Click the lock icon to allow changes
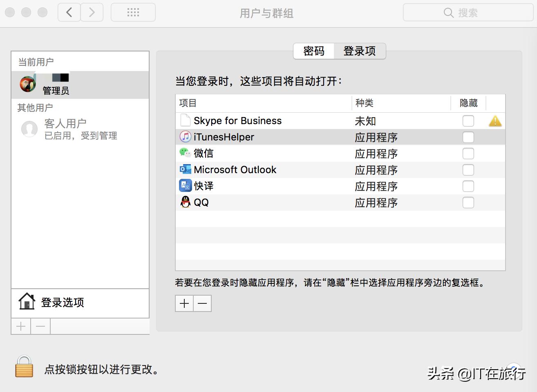Screen dimensions: 537x392 pos(24,367)
